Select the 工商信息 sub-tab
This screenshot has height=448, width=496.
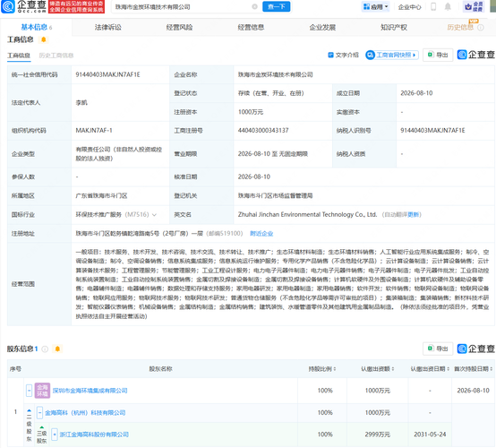point(19,56)
